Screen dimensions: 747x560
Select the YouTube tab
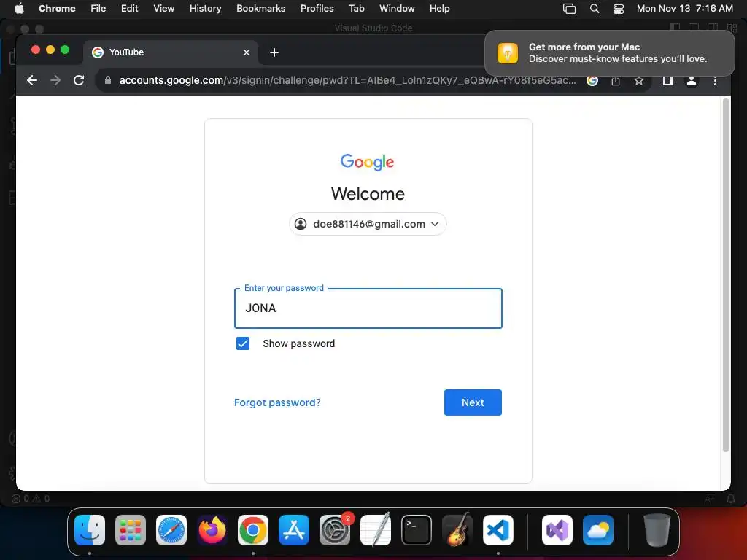(171, 52)
